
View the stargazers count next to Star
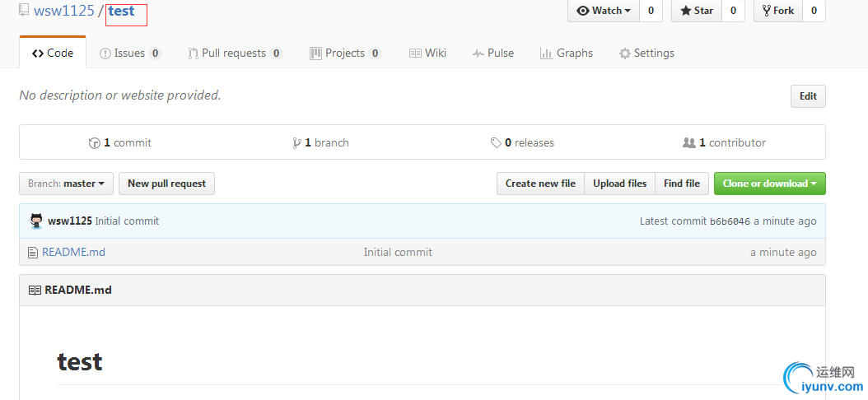point(733,11)
